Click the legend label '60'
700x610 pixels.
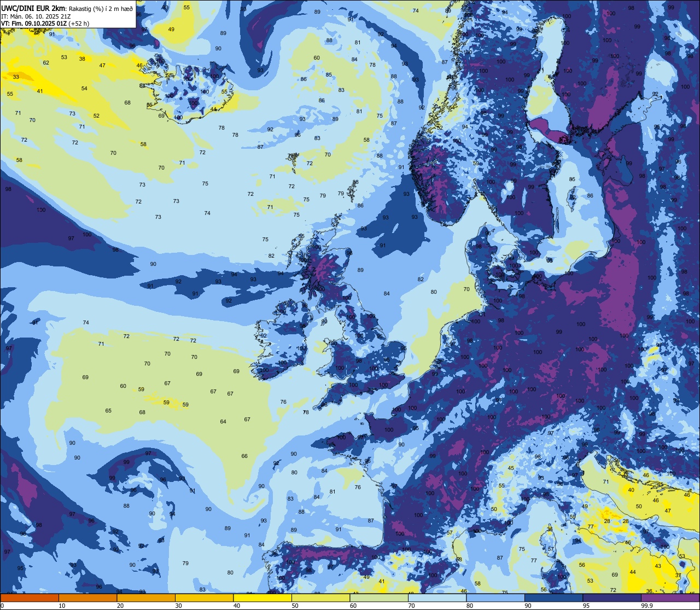click(353, 606)
